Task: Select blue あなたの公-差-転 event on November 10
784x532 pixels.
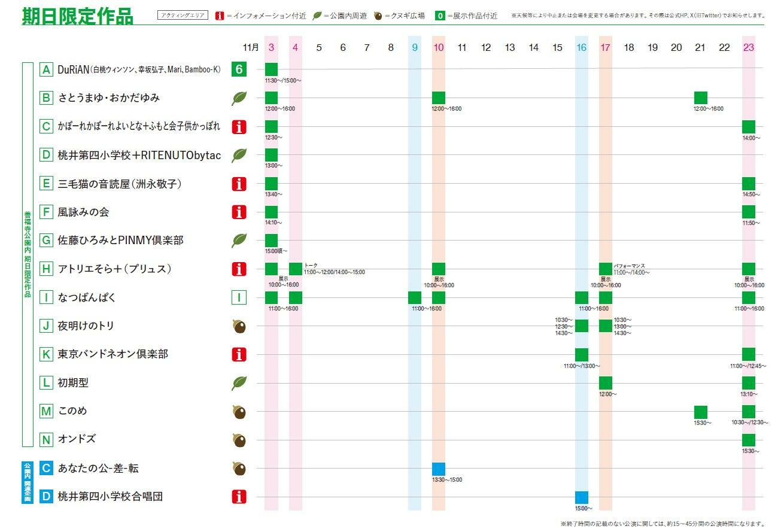Action: pos(439,469)
